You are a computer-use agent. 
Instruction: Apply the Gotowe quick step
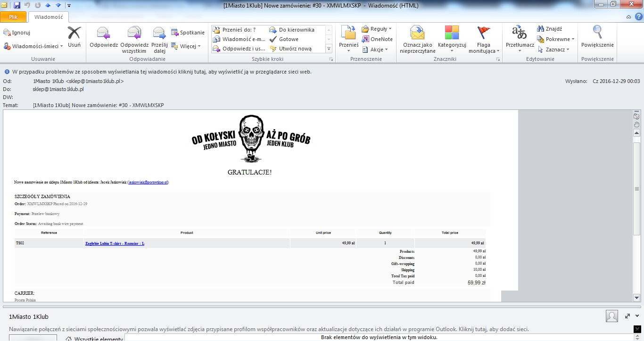pos(284,39)
